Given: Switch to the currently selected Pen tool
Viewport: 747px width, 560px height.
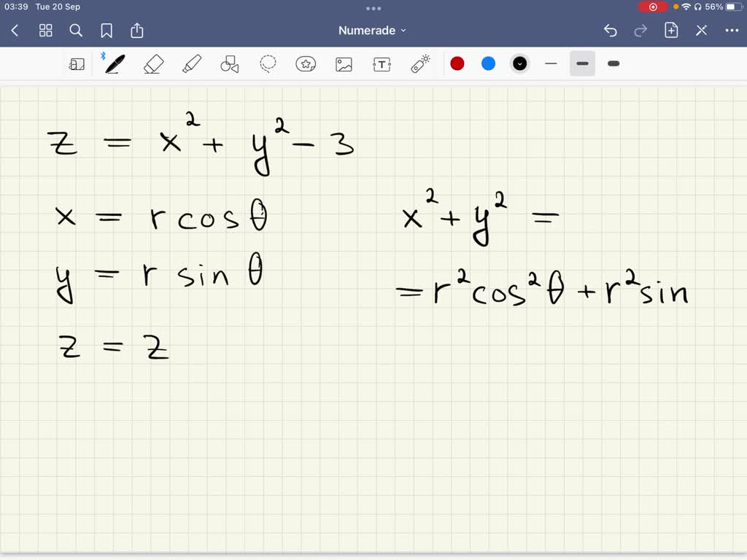Looking at the screenshot, I should point(113,63).
